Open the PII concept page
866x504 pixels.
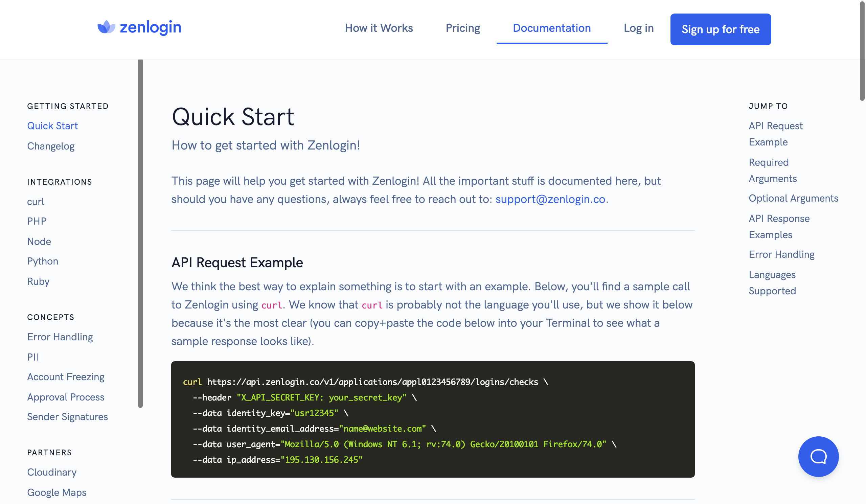(x=33, y=357)
